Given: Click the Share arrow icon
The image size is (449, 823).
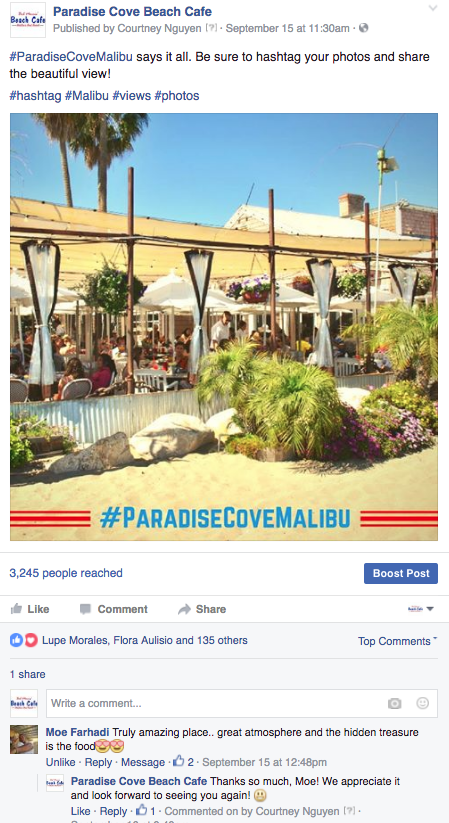Looking at the screenshot, I should coord(184,609).
